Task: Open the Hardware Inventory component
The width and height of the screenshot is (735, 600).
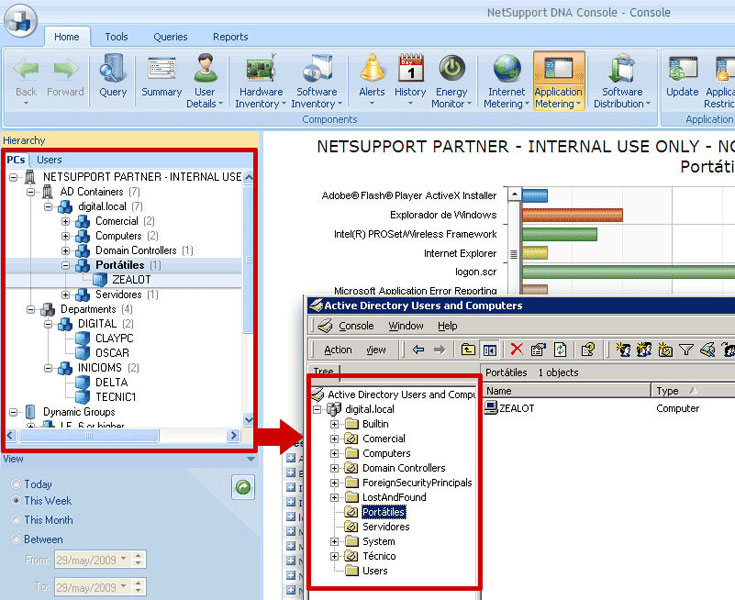Action: click(x=261, y=81)
